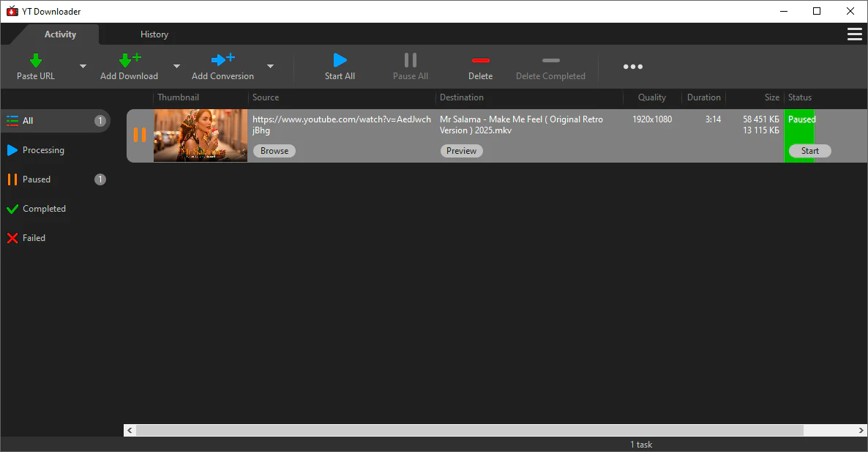Expand the Add Conversion dropdown arrow
Viewport: 868px width, 452px height.
[270, 67]
